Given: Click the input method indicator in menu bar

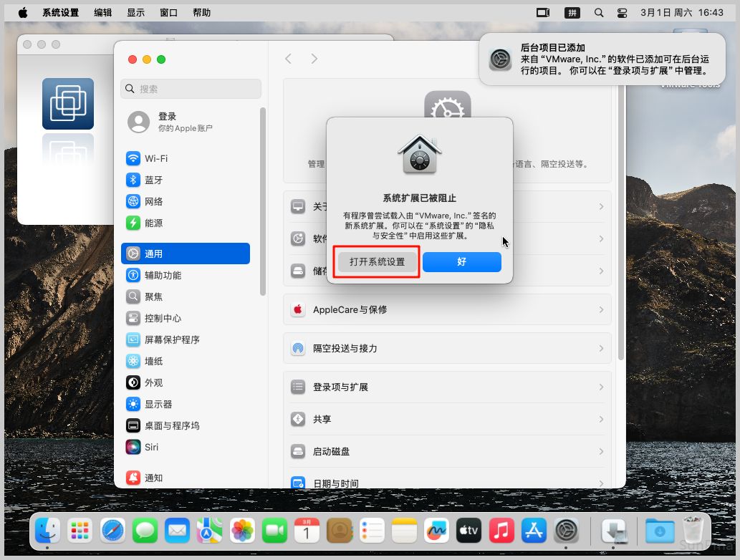Looking at the screenshot, I should point(572,12).
